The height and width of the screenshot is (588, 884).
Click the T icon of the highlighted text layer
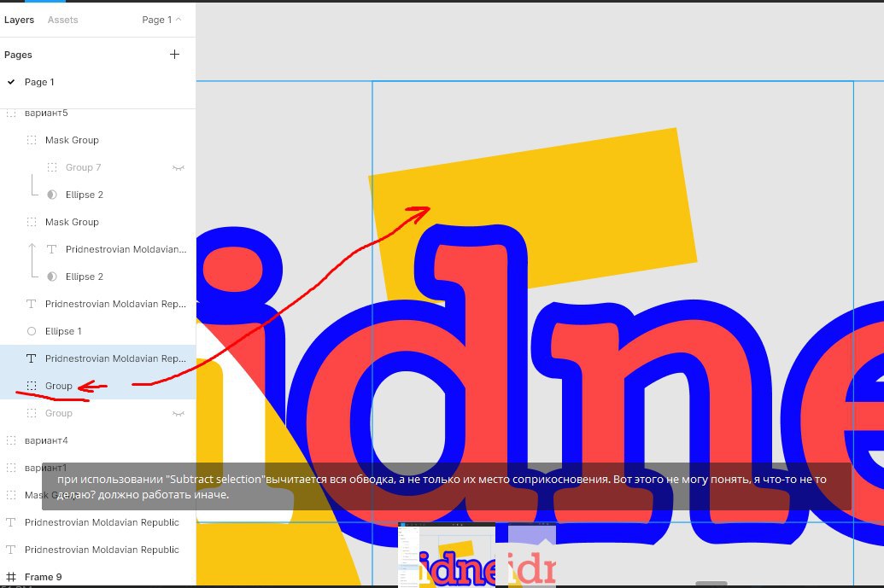point(32,358)
